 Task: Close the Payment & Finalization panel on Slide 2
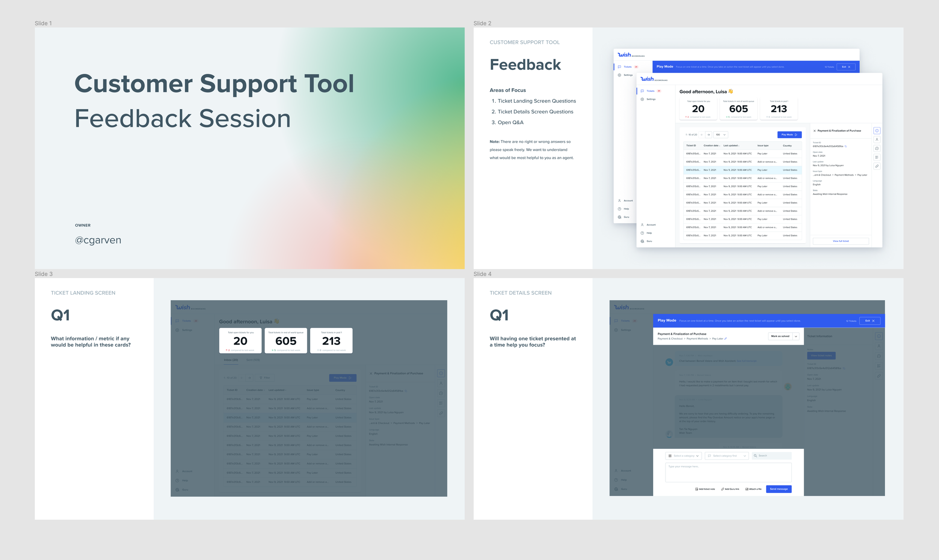[814, 131]
